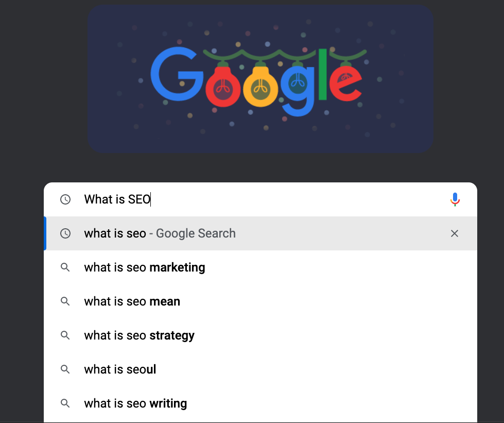Click the blue highlight bar on the active suggestion

[x=44, y=233]
